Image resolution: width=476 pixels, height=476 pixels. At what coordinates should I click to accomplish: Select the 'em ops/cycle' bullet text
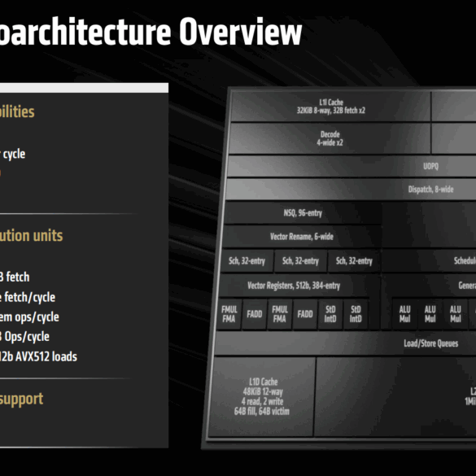[29, 317]
